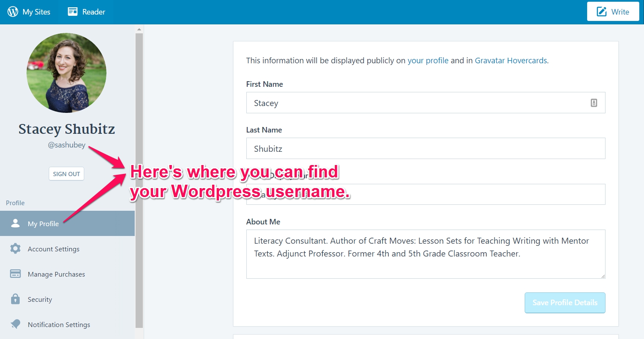
Task: Click the profile photo of Stacey Shubitz
Action: (66, 73)
